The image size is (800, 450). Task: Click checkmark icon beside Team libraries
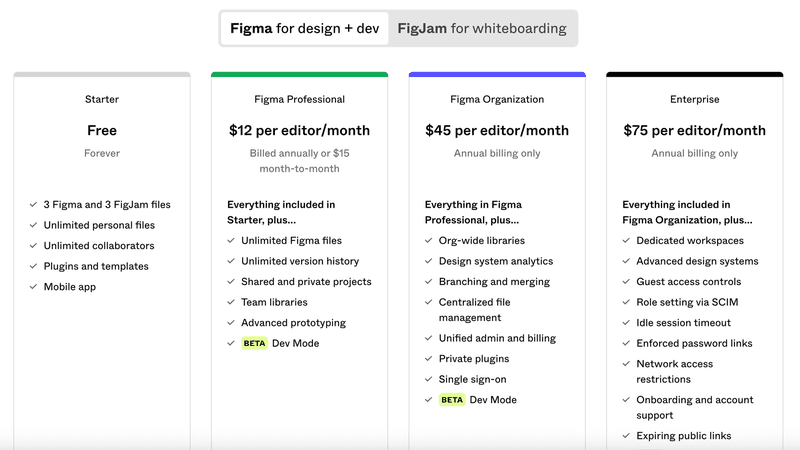tap(231, 302)
